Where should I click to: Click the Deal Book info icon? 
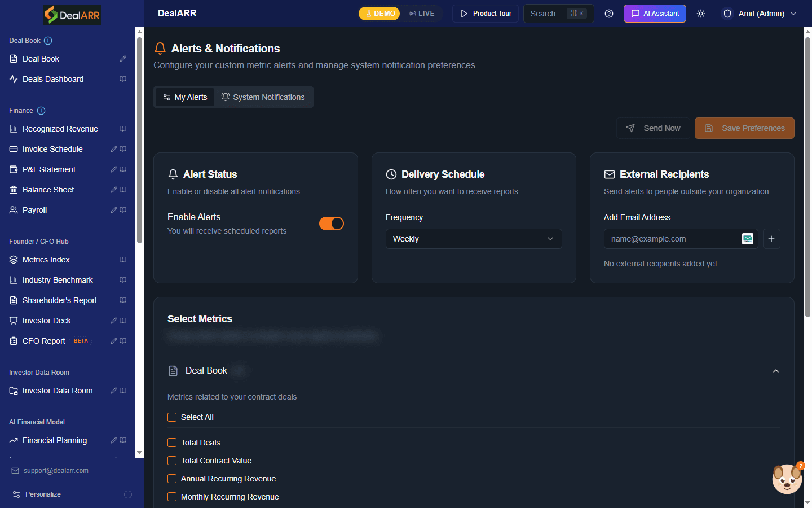coord(48,41)
